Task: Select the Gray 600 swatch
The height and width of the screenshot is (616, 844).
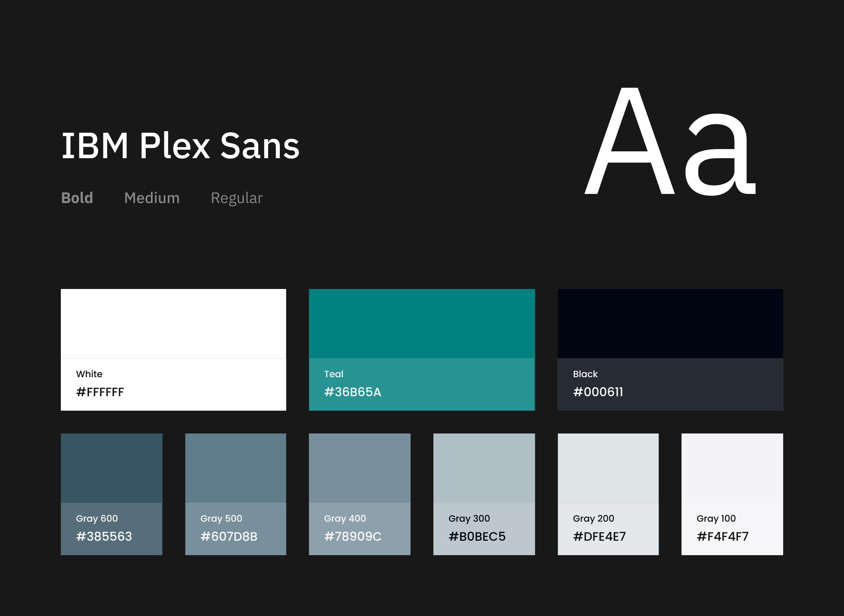Action: [111, 468]
